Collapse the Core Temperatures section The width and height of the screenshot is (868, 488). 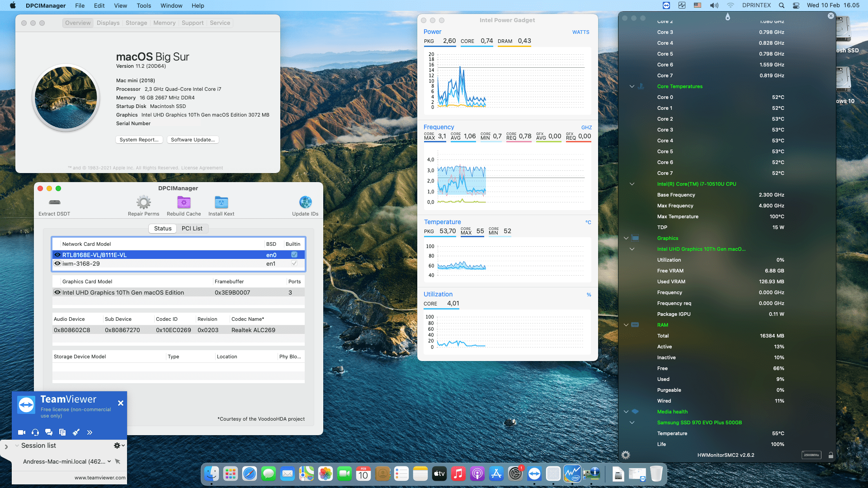(x=631, y=86)
